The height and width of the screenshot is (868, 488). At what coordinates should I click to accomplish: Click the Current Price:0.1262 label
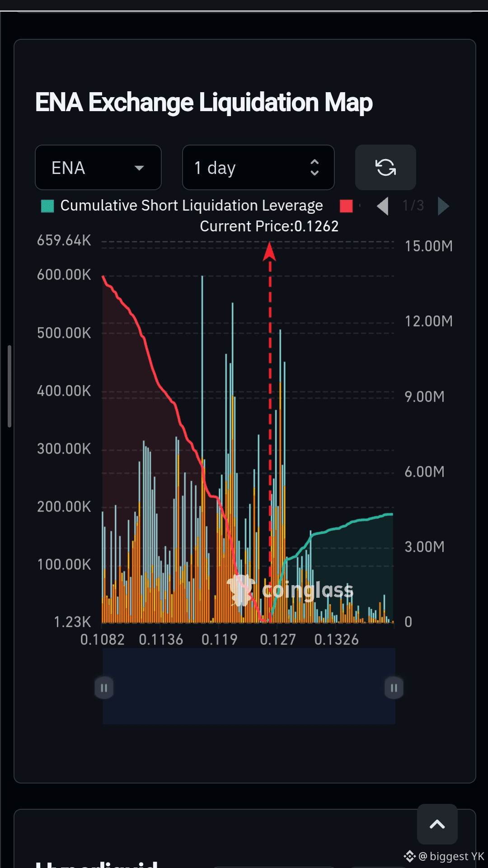click(x=269, y=226)
